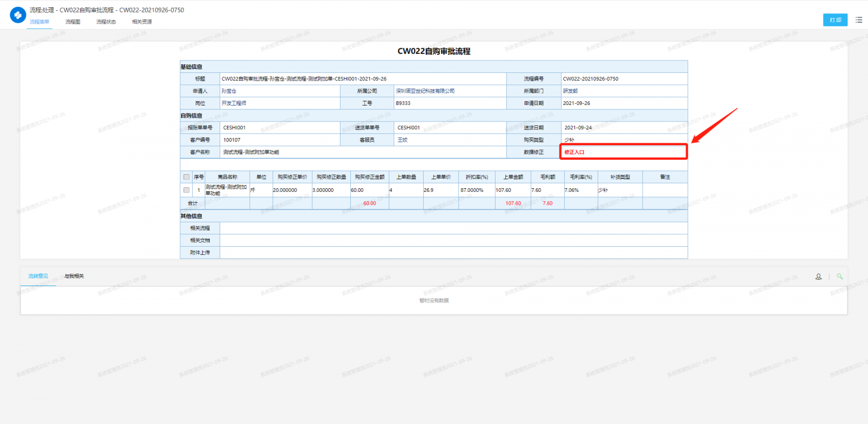Screen dimensions: 868x424
Task: Click the red 修正入口 link
Action: point(574,152)
